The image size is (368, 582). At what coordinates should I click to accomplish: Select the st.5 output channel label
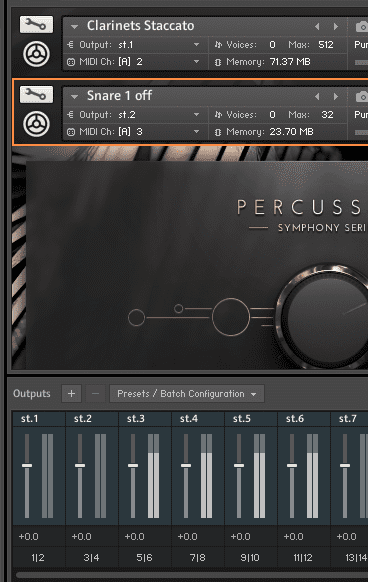tap(242, 419)
